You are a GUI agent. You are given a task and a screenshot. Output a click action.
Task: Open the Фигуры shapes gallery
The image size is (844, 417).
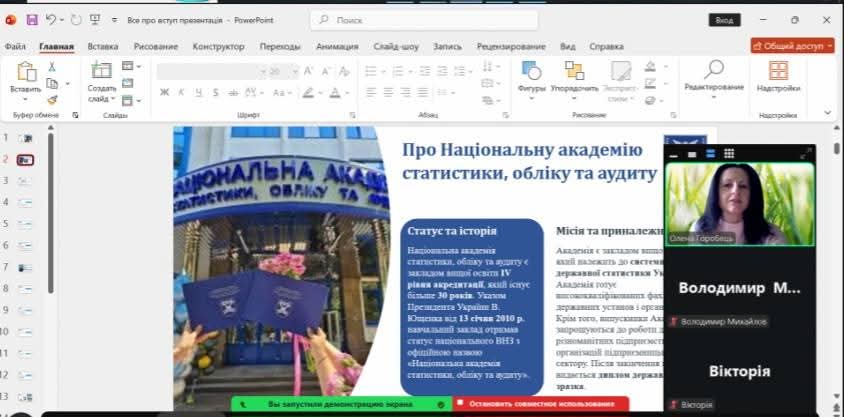pyautogui.click(x=531, y=72)
